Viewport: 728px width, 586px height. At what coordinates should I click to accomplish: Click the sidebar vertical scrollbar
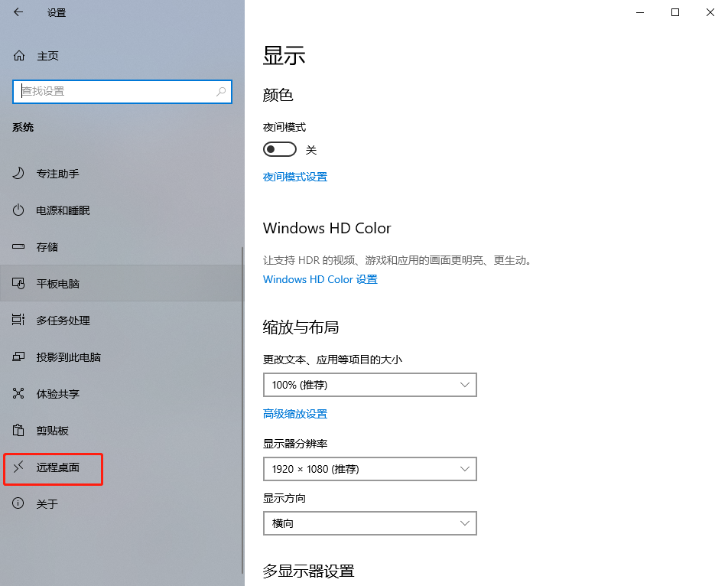coord(242,410)
